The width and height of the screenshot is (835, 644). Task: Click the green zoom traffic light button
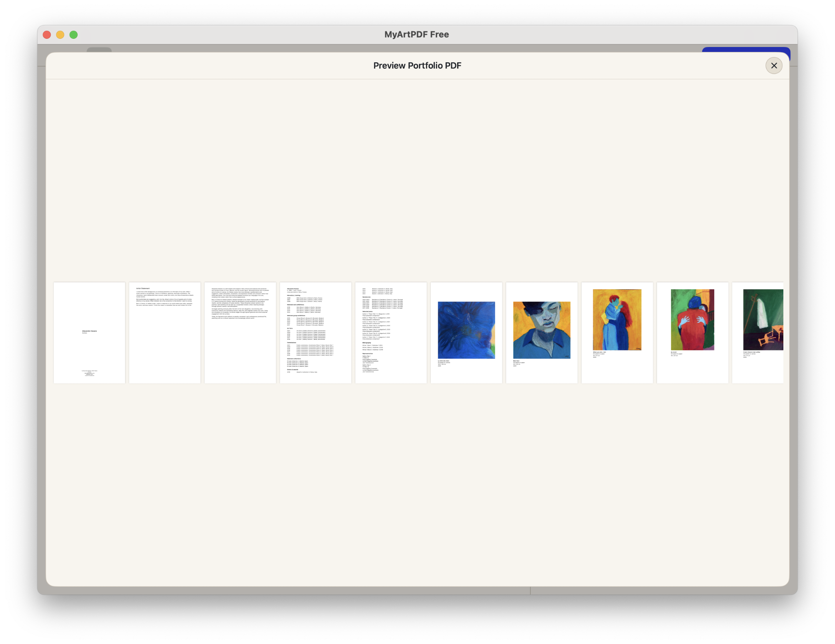pos(73,35)
